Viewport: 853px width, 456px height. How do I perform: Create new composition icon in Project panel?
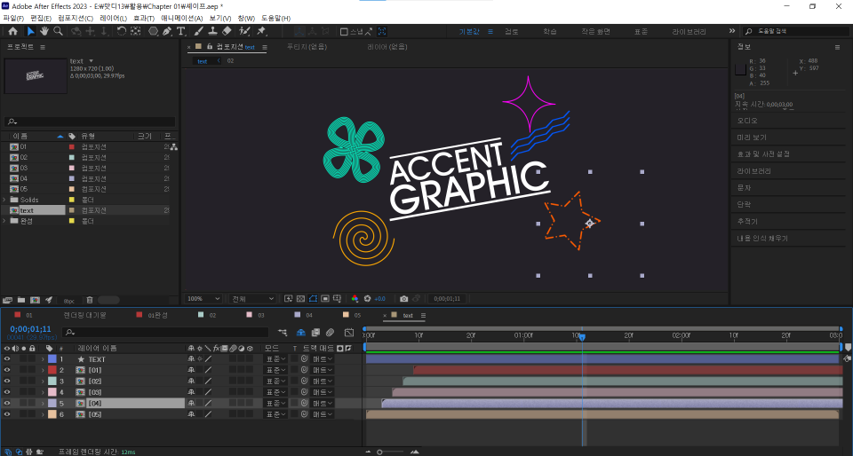tap(35, 300)
